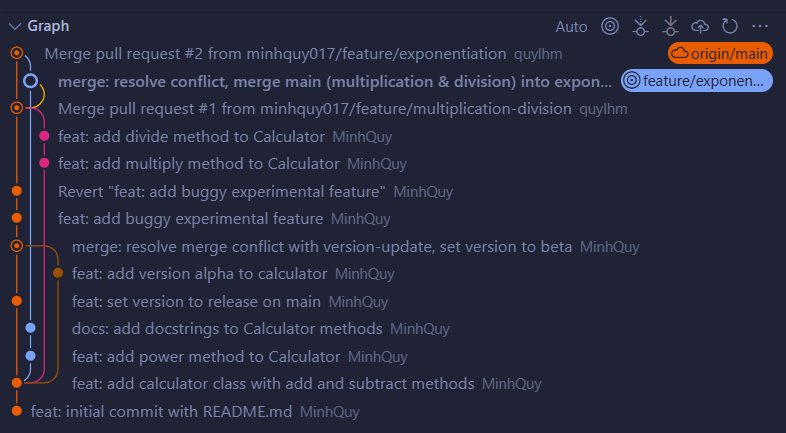The width and height of the screenshot is (786, 433).
Task: Click the Fetch icon in Graph header
Action: [640, 26]
